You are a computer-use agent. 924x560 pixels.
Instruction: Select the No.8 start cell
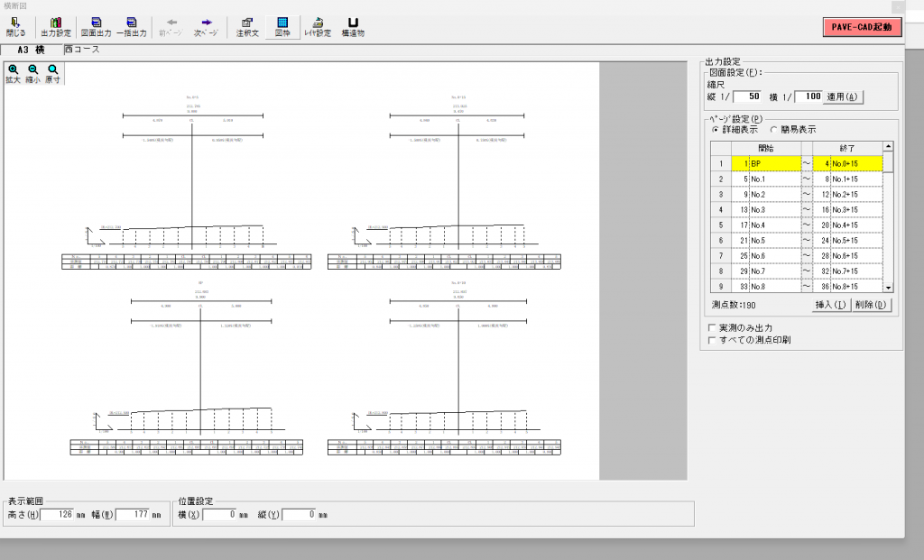click(x=766, y=286)
